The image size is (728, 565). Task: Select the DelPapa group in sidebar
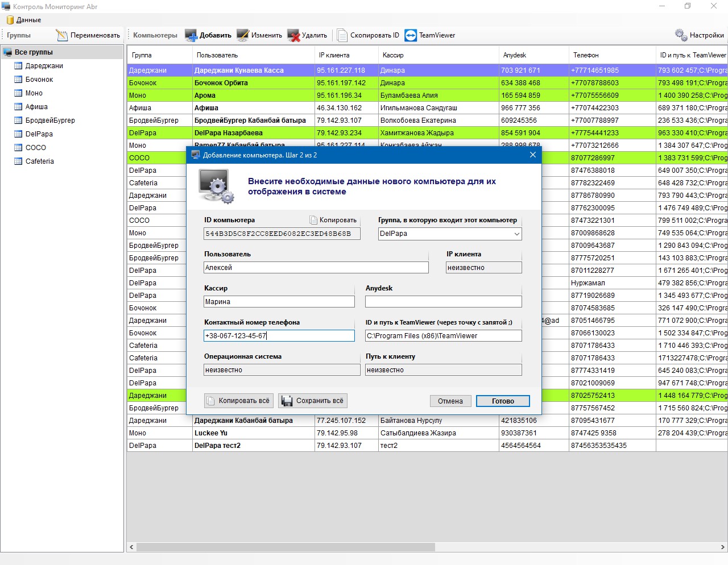coord(39,134)
